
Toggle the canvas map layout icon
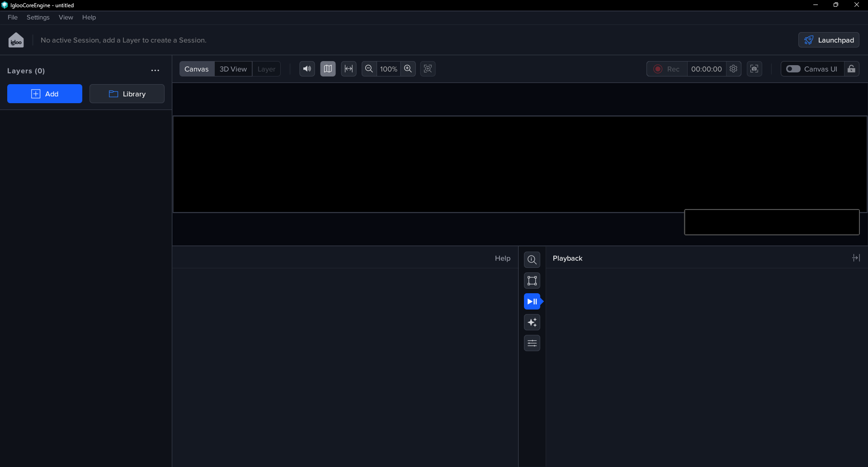click(x=328, y=69)
